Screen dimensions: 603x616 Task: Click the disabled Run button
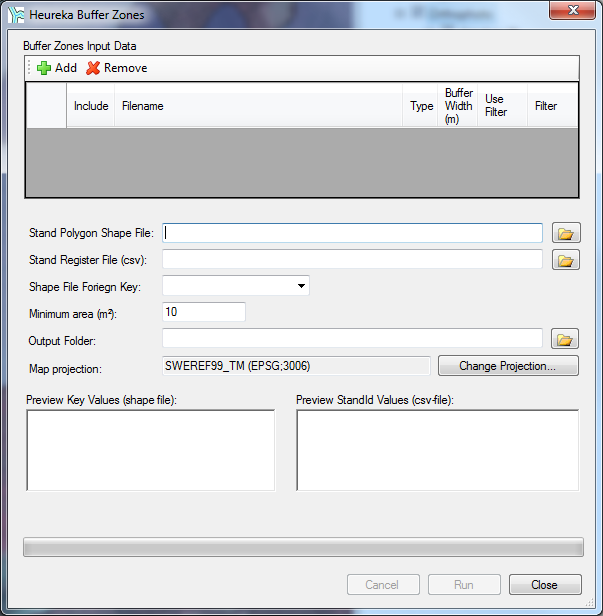coord(464,585)
